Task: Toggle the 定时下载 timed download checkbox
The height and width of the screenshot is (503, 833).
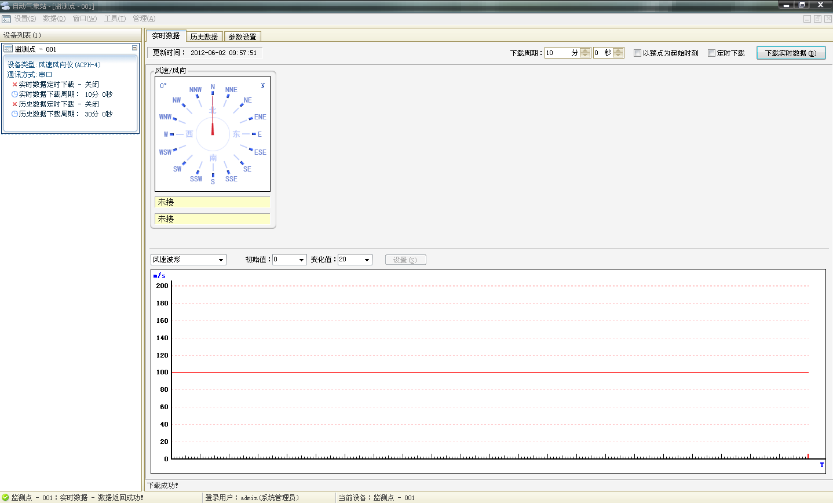Action: 712,52
